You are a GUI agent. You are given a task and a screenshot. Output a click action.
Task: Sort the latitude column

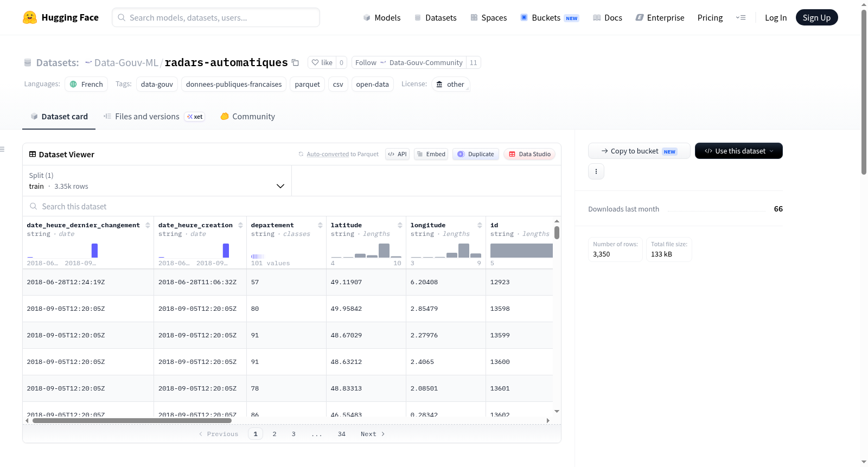(400, 225)
